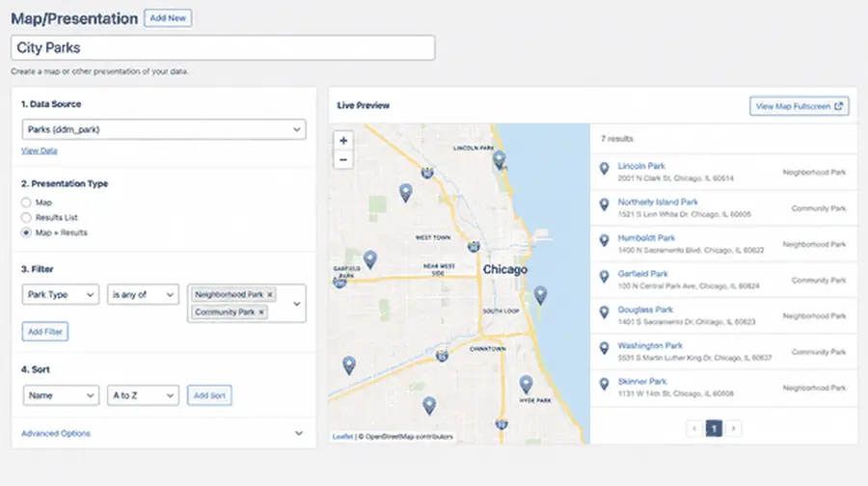Open the Lincoln Park result link
The height and width of the screenshot is (486, 868).
point(641,166)
